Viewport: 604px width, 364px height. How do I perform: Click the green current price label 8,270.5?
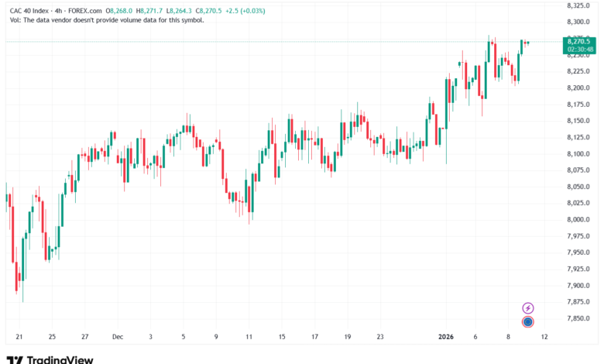coord(578,41)
